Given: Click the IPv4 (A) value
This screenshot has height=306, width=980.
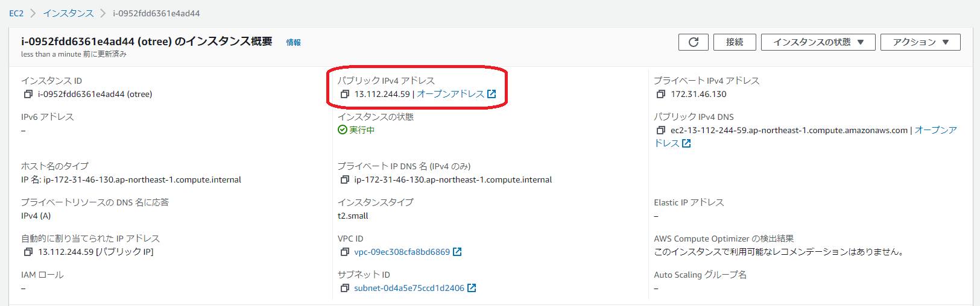Looking at the screenshot, I should tap(36, 216).
